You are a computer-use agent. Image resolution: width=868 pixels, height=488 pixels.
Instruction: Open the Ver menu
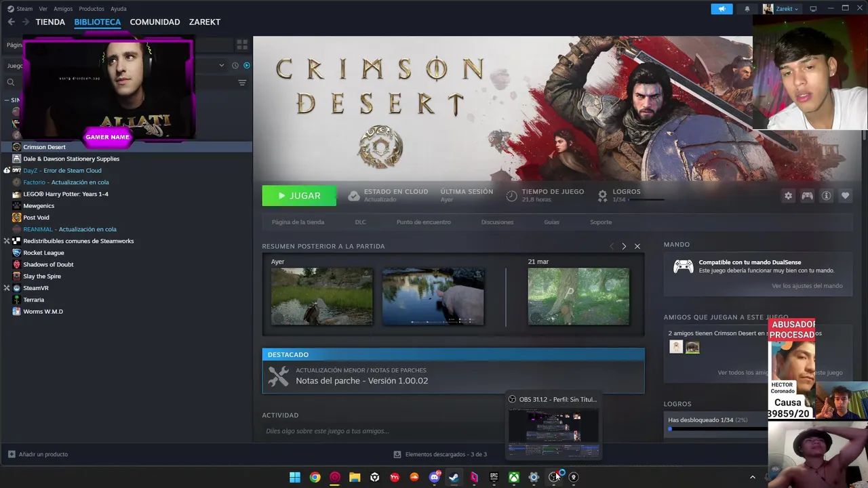click(x=43, y=9)
